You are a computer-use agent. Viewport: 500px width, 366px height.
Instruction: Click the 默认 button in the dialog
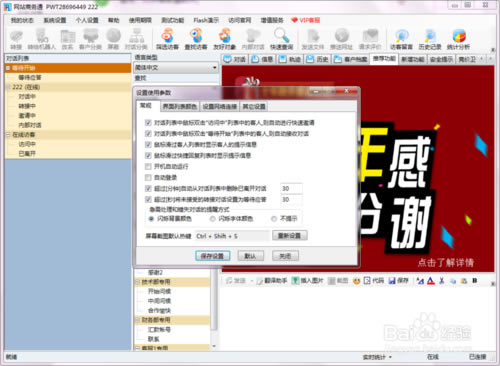[x=251, y=256]
